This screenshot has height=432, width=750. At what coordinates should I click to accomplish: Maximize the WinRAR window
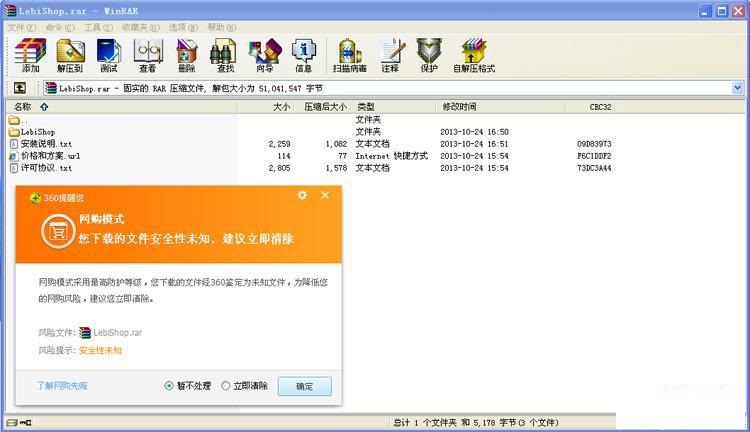(x=722, y=11)
